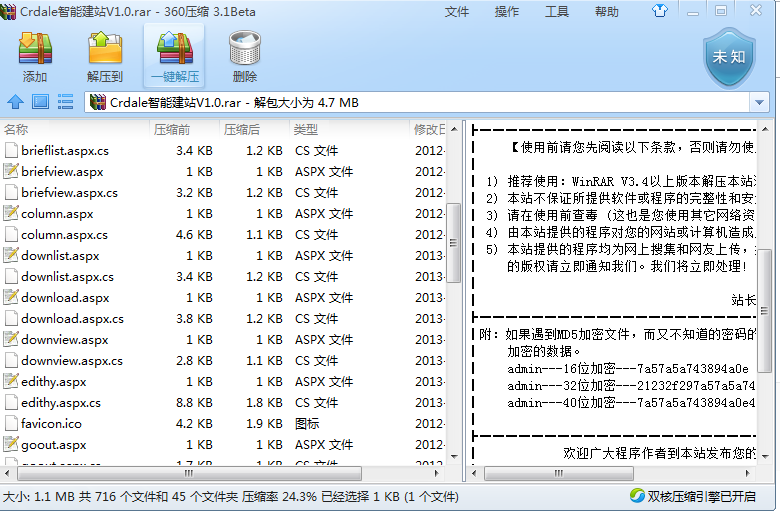Select the brieflist.aspx.cs file icon
Viewport: 780px width, 515px height.
[x=11, y=150]
